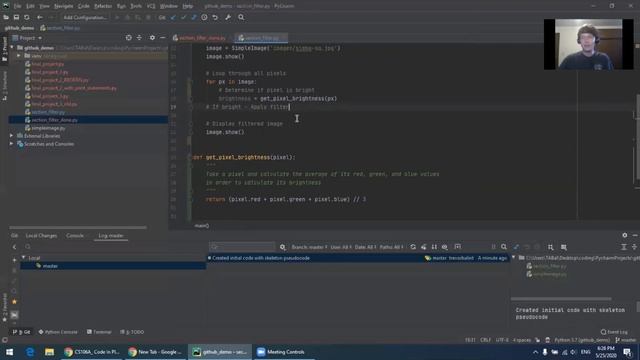
Task: Click the eye view options icon in Git log
Action: 444,247
